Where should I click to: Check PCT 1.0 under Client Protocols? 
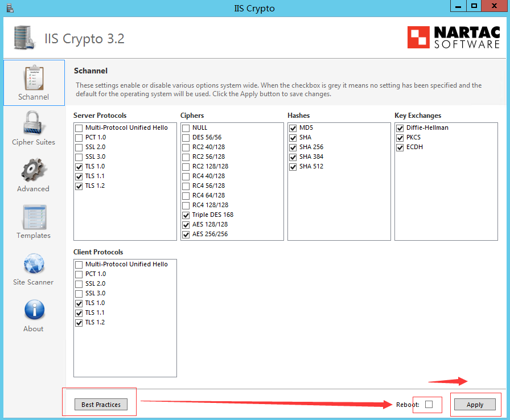[79, 274]
